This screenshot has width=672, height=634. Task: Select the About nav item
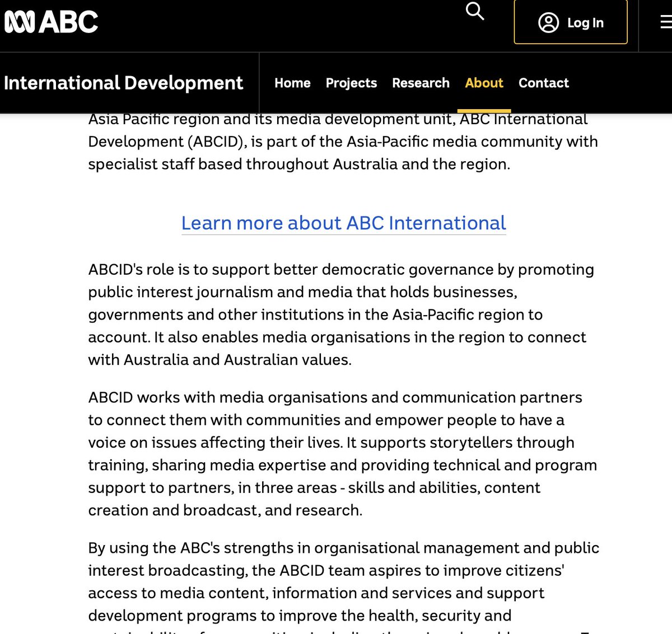pos(484,83)
